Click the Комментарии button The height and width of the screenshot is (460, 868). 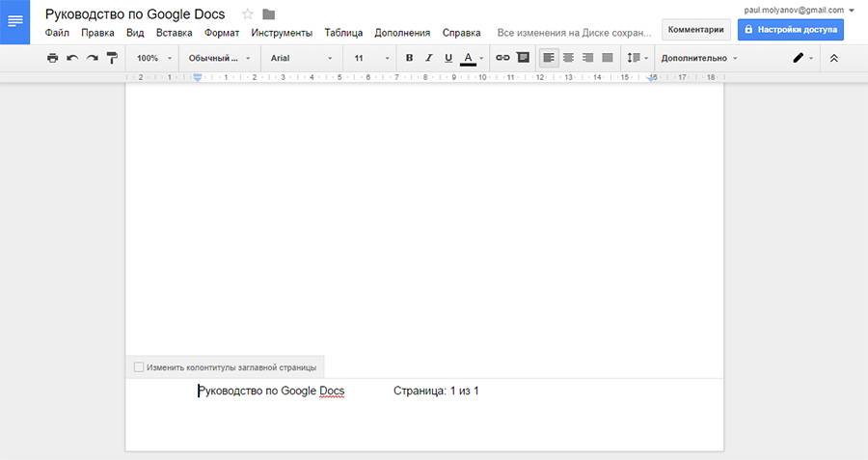[695, 30]
